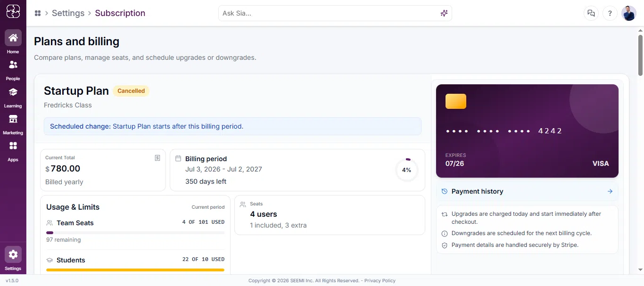644x286 pixels.
Task: Select the Marketing storefront icon
Action: 13,119
